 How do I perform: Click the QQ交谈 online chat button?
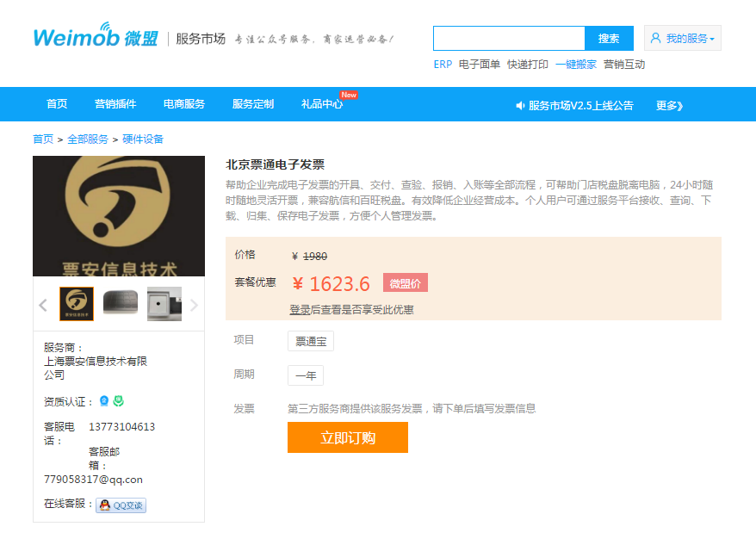tap(121, 505)
